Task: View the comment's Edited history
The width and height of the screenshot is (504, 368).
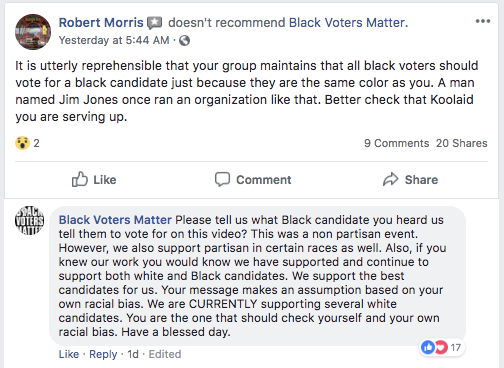Action: 165,354
